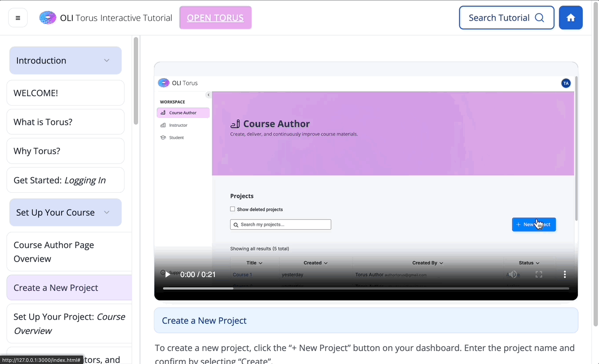Image resolution: width=599 pixels, height=364 pixels.
Task: Click the Search Tutorial button
Action: [506, 18]
